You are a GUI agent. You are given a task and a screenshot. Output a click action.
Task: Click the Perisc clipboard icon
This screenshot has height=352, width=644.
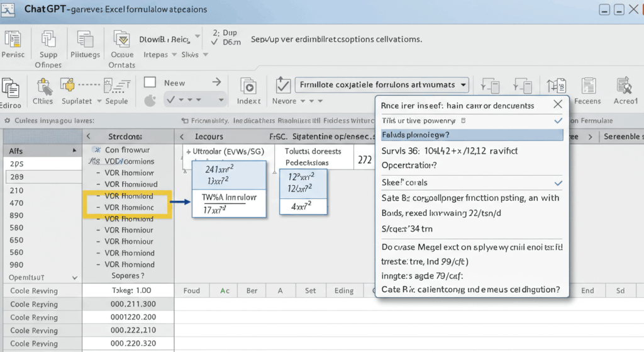pos(13,39)
